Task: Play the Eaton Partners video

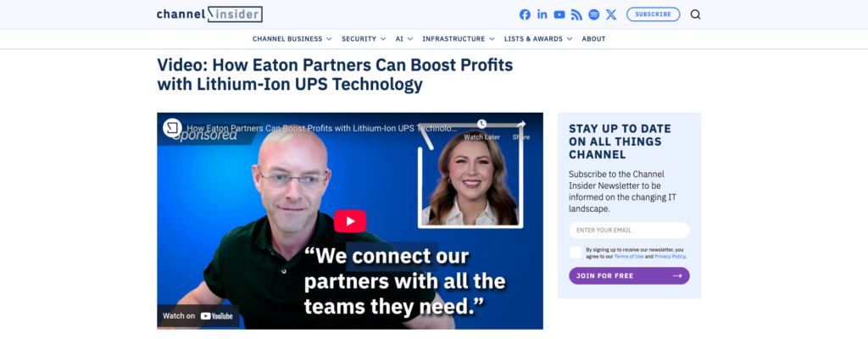Action: tap(350, 221)
